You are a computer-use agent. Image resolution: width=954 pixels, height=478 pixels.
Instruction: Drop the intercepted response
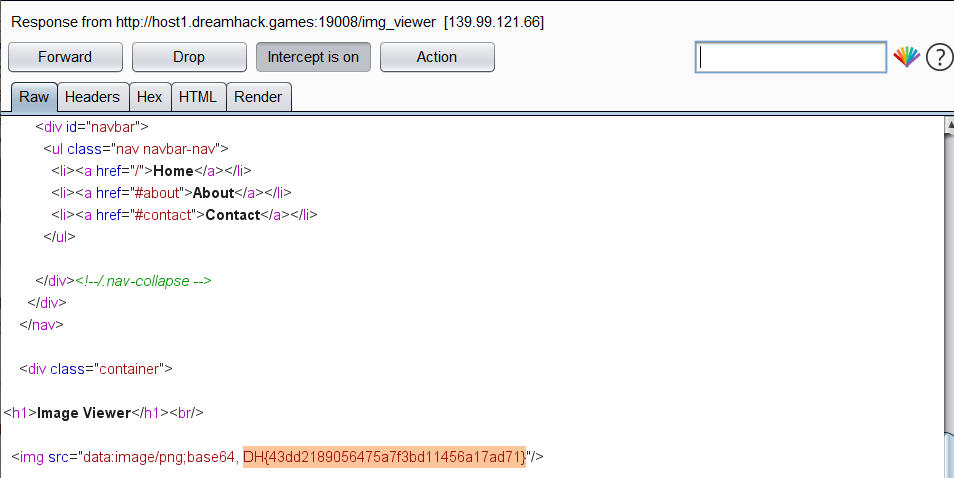coord(189,57)
